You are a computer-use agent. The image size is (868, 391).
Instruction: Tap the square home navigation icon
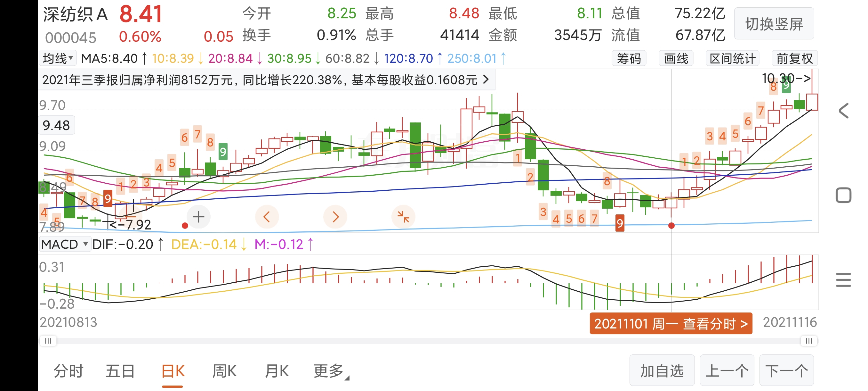coord(843,195)
